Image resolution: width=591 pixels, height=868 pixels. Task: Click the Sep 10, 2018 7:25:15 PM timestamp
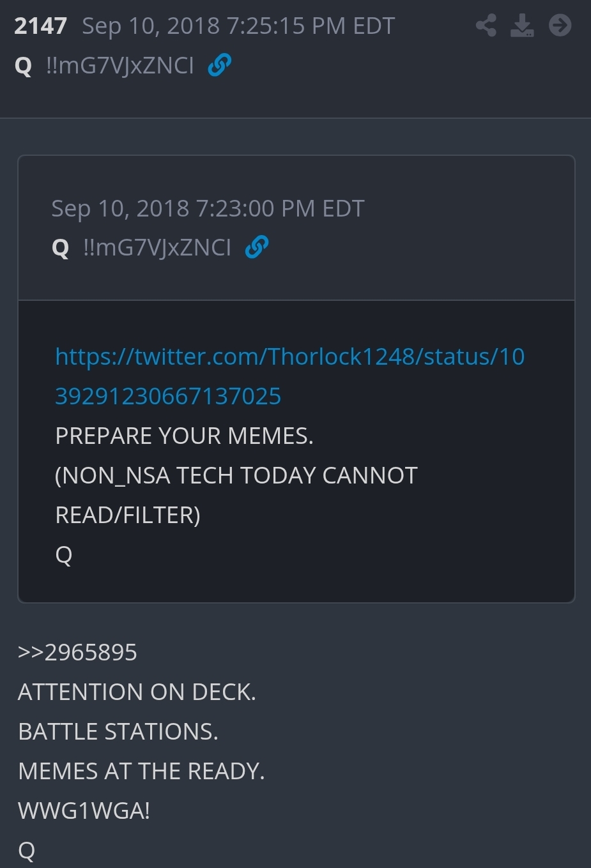(x=238, y=26)
